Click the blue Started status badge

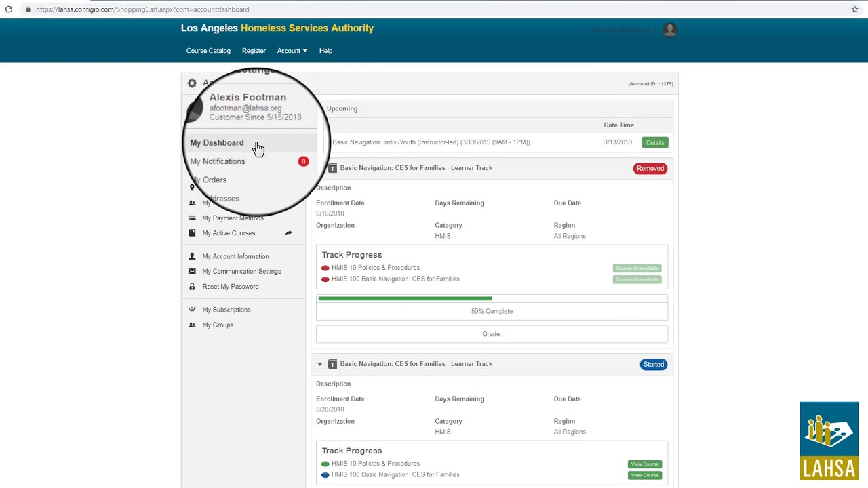point(654,364)
